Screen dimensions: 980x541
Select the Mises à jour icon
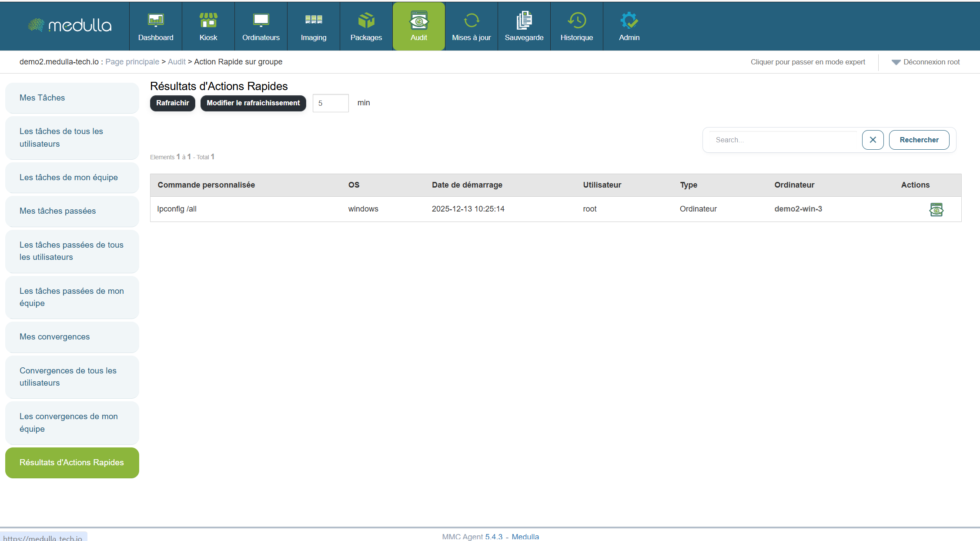tap(472, 20)
